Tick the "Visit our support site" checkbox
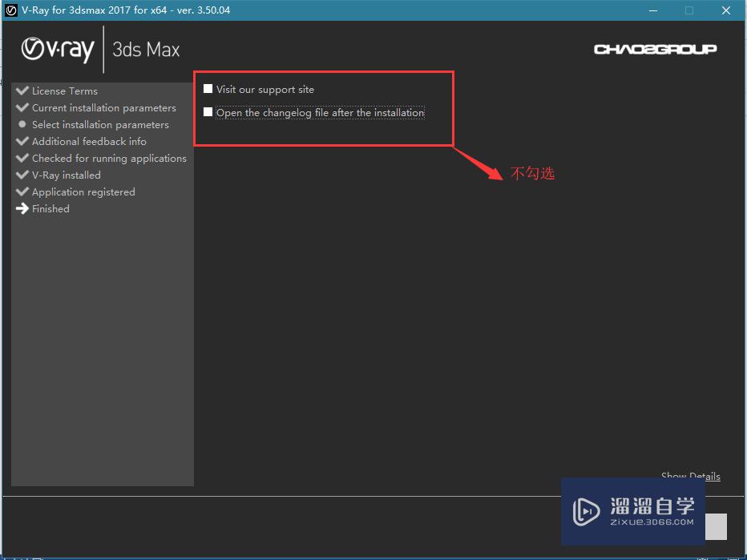 pos(208,89)
